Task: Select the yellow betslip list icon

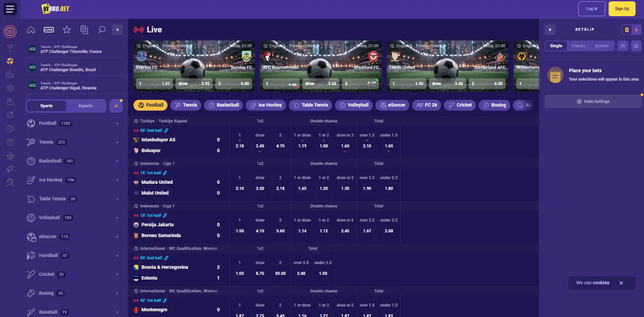Action: (x=627, y=30)
